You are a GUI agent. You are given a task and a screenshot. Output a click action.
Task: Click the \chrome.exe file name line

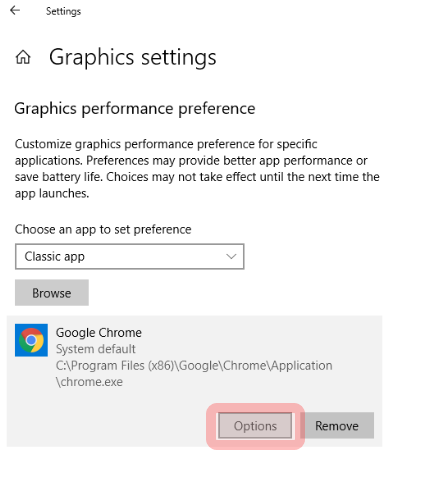coord(89,382)
